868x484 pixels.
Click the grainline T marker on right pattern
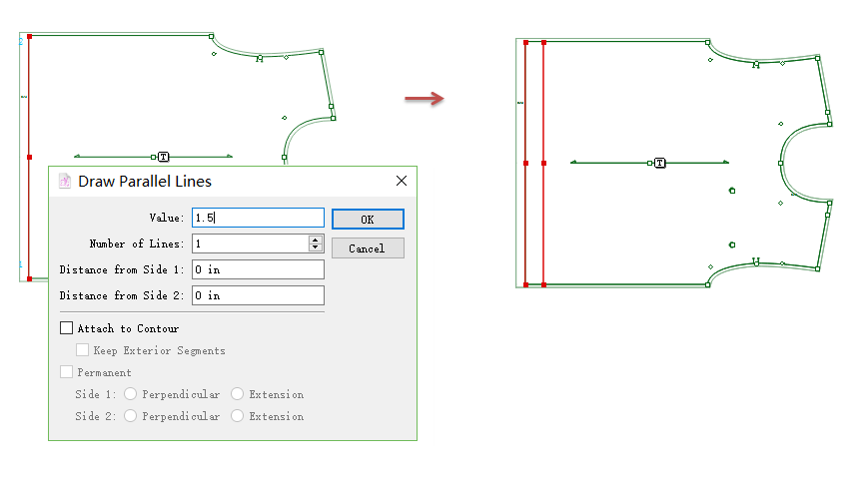[x=659, y=163]
